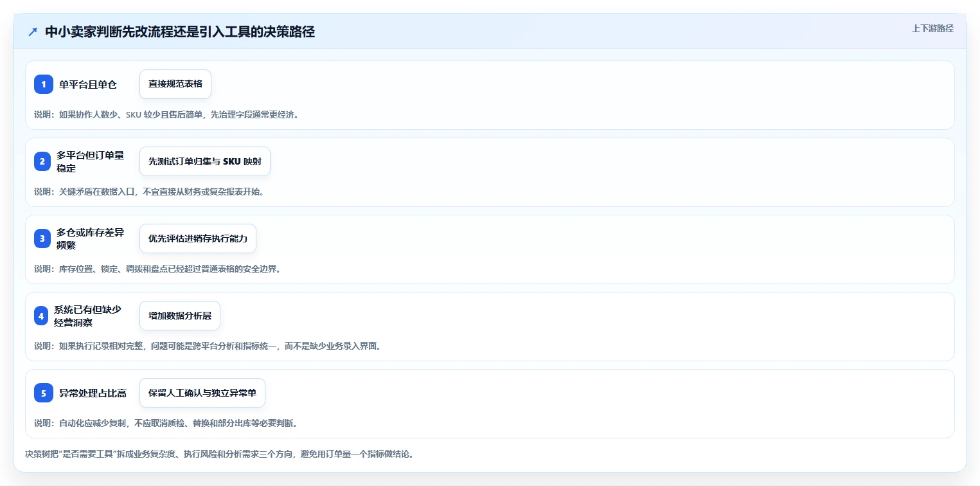Select the 保留人工确认与独立异常单 chip

pyautogui.click(x=202, y=393)
